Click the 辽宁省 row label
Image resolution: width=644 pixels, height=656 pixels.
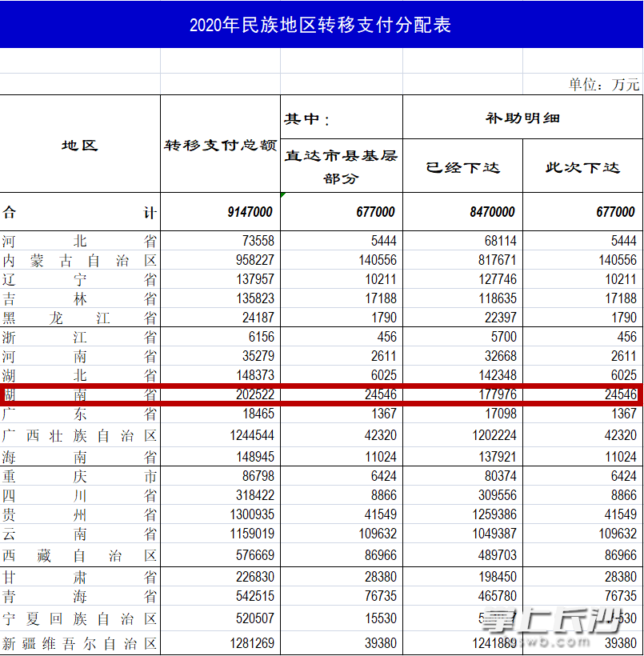click(80, 279)
